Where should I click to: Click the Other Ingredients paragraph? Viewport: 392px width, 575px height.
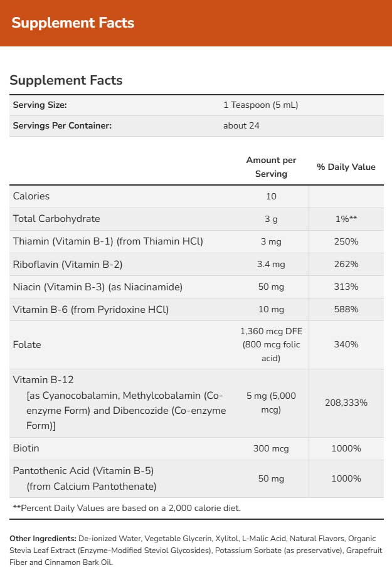click(x=196, y=551)
